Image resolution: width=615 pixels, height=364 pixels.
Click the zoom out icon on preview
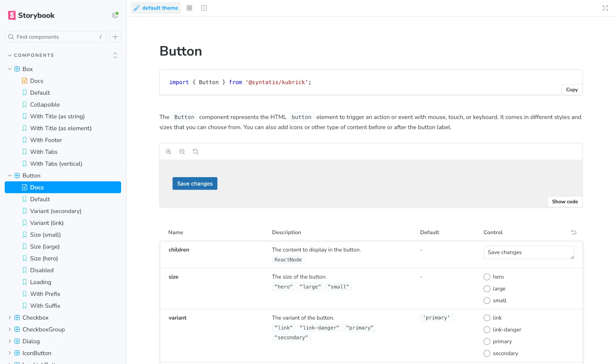pos(182,152)
